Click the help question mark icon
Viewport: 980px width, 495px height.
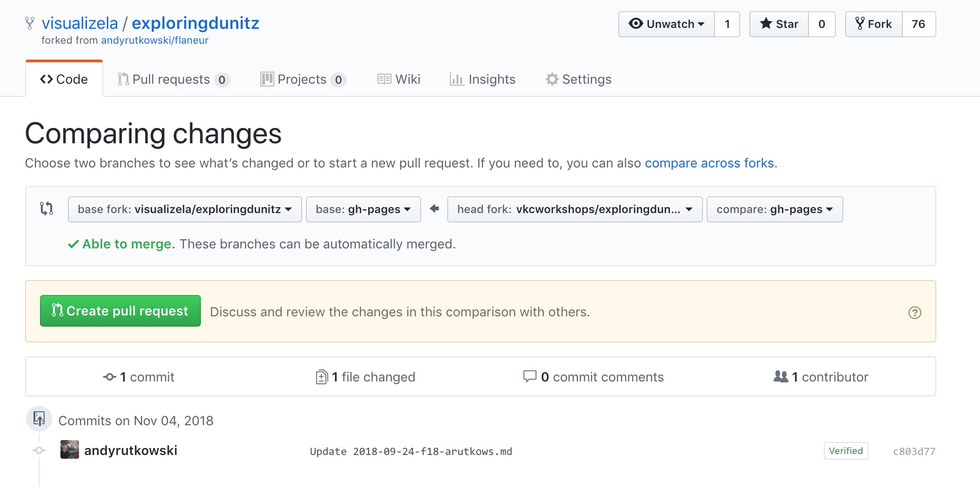tap(914, 313)
